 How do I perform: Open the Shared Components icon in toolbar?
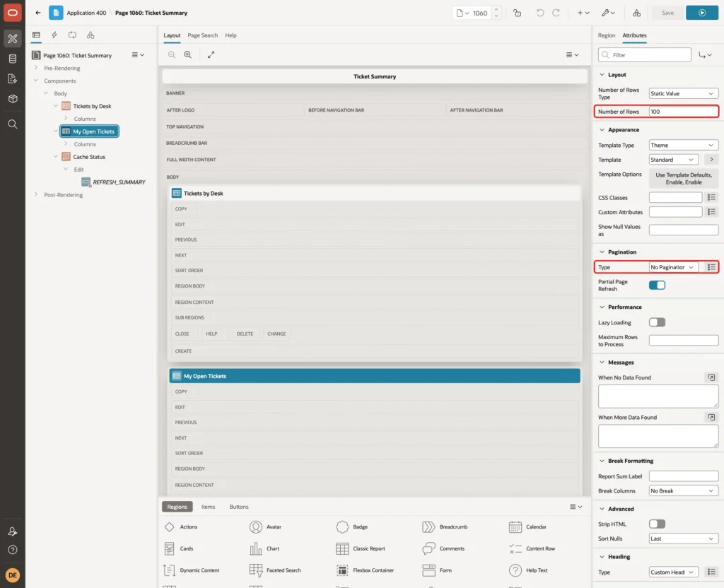(x=636, y=13)
